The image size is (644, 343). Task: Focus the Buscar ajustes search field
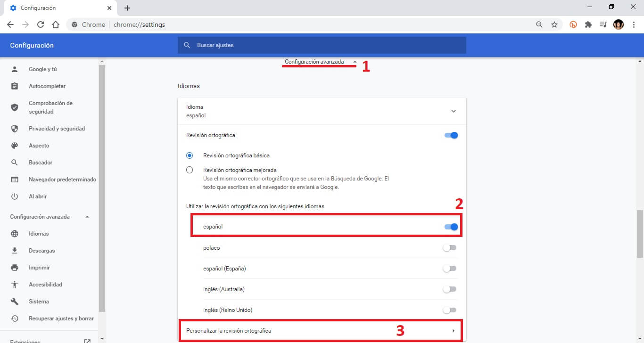[322, 45]
